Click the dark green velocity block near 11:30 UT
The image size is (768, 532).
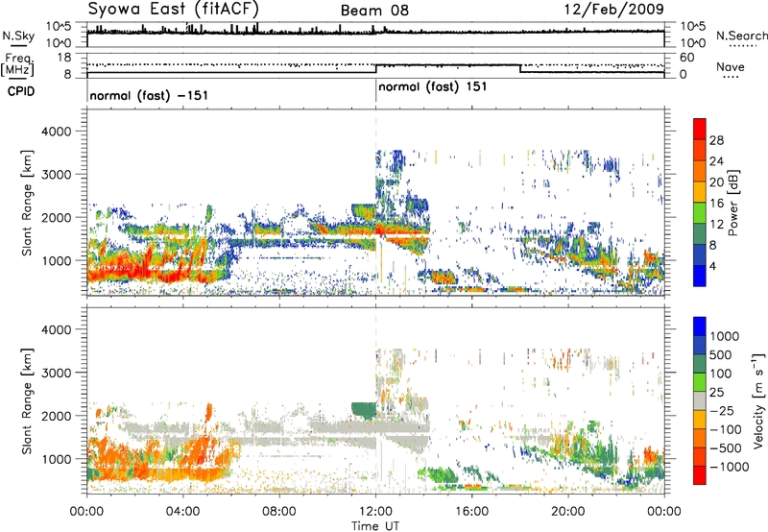(364, 410)
